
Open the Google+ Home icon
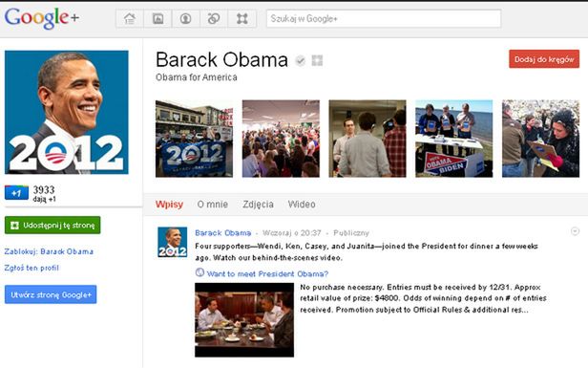[x=130, y=18]
